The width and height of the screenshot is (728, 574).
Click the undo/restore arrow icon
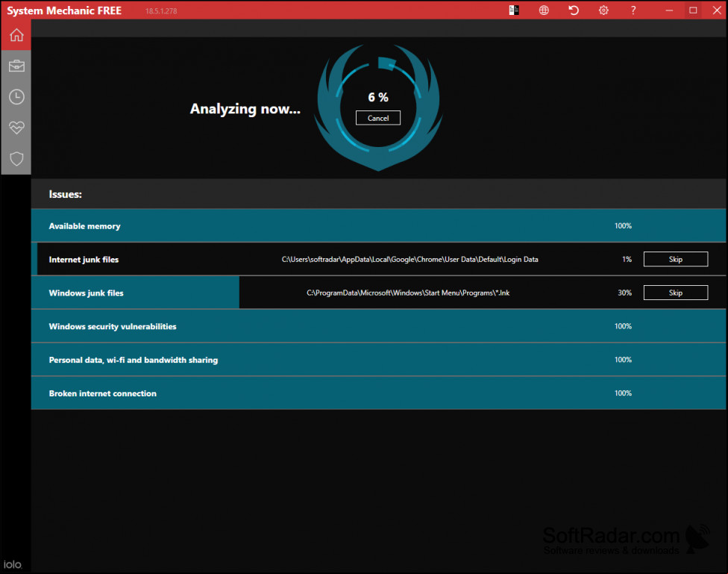pos(574,10)
